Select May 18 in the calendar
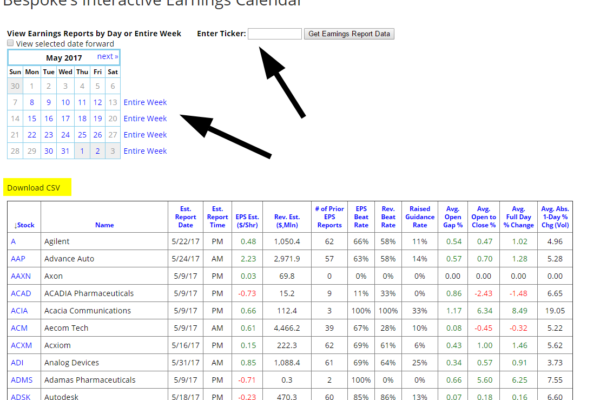This screenshot has height=400, width=600. point(82,119)
